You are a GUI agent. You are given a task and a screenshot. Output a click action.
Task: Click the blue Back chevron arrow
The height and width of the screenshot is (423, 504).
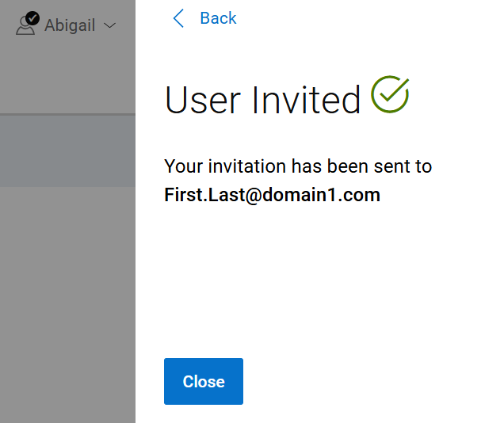pos(178,18)
